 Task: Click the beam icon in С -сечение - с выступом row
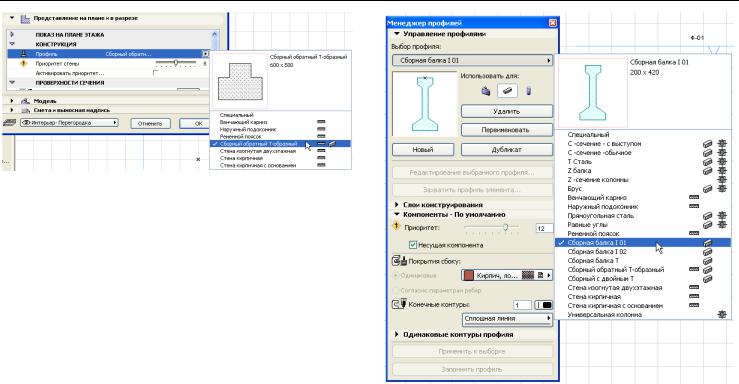point(707,144)
